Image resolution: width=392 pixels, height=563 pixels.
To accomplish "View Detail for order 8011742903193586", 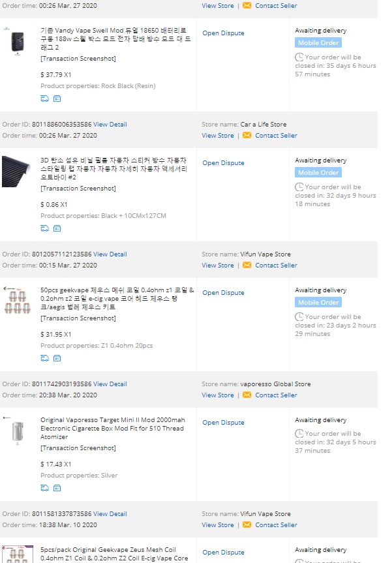I will [110, 384].
